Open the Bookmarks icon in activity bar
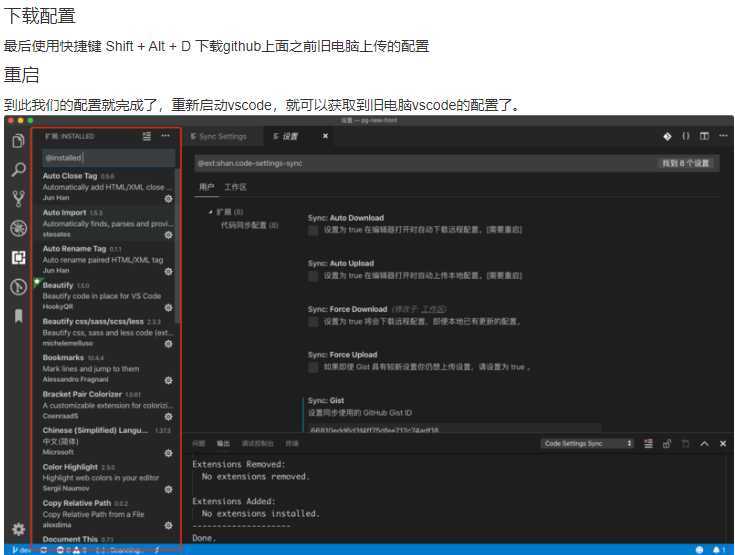 (18, 316)
